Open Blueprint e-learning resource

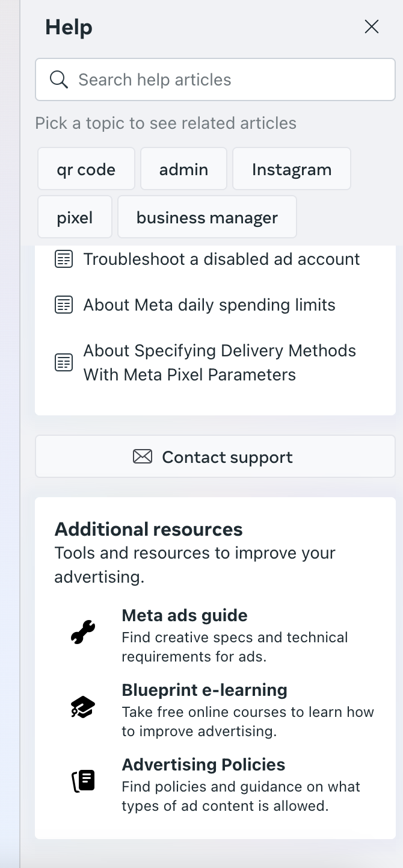205,690
